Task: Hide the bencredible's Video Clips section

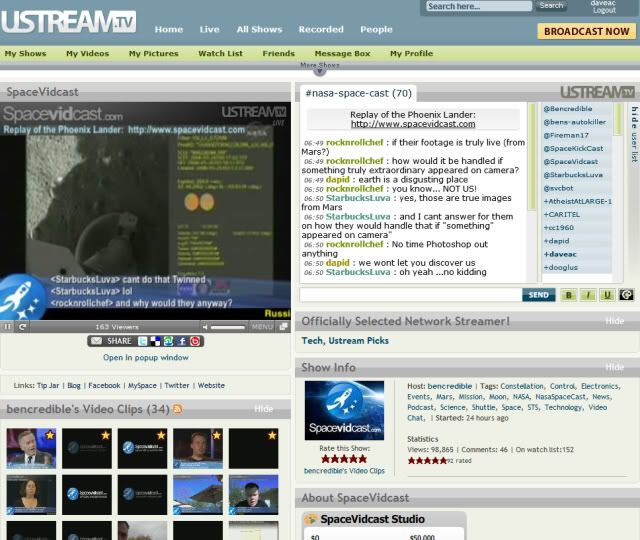Action: pyautogui.click(x=263, y=409)
